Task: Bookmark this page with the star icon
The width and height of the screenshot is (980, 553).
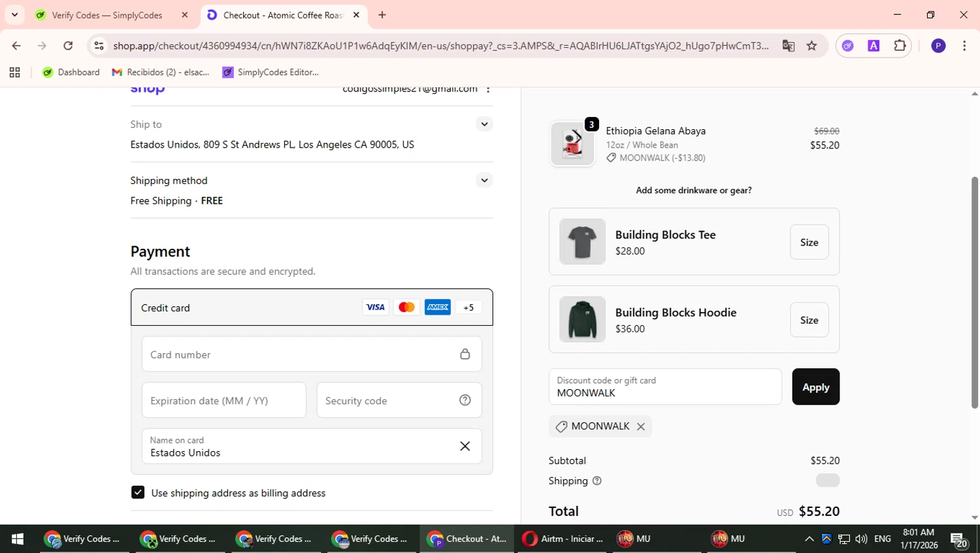Action: (x=811, y=46)
